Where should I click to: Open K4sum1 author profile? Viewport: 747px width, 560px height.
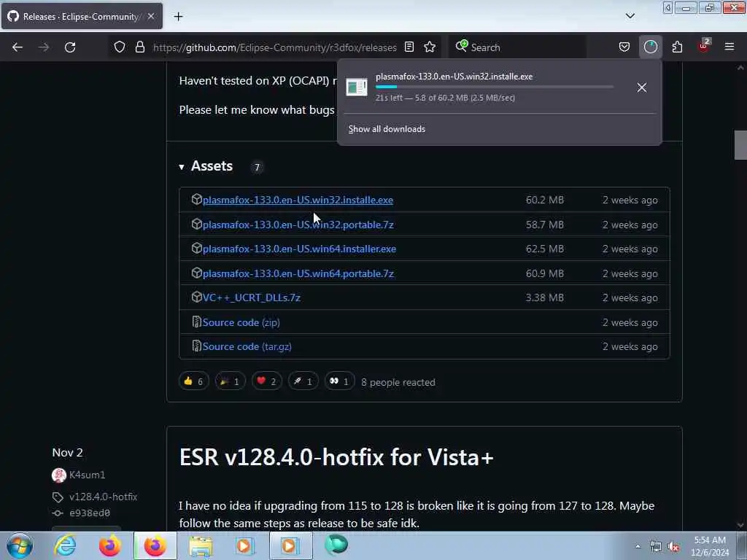88,475
